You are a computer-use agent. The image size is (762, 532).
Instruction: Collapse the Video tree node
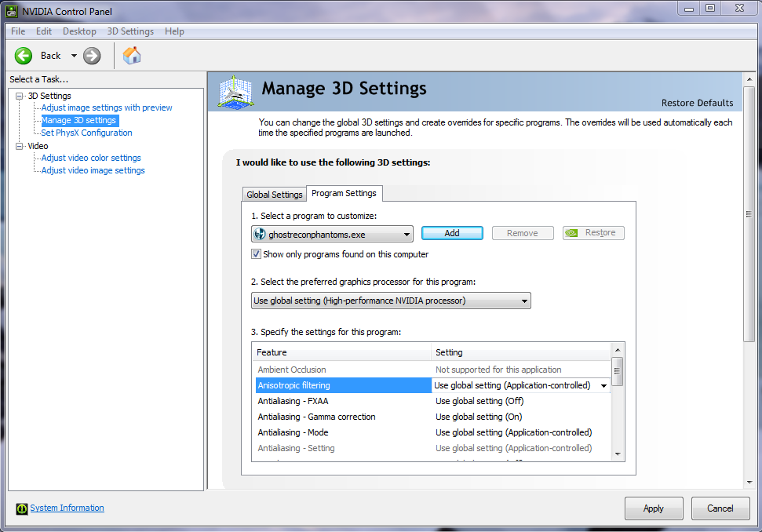click(x=20, y=146)
